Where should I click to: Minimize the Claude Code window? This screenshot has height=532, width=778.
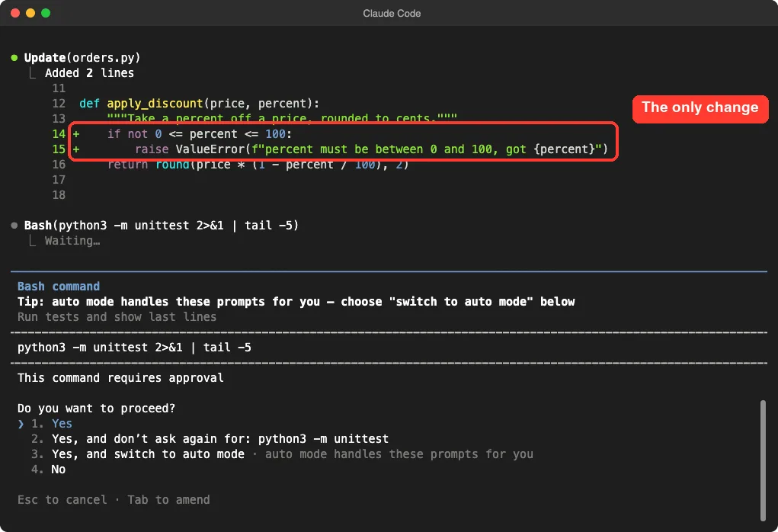(30, 13)
